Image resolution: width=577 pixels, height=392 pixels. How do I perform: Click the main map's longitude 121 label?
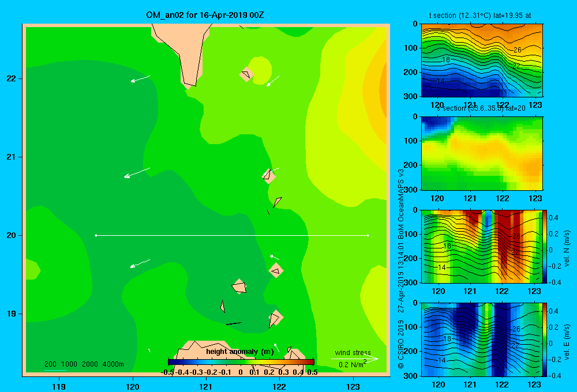point(206,386)
